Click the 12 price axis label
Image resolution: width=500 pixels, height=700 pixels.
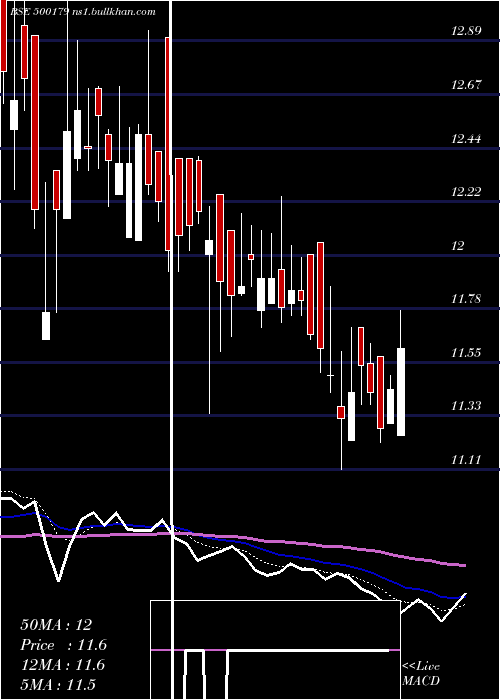click(x=458, y=246)
